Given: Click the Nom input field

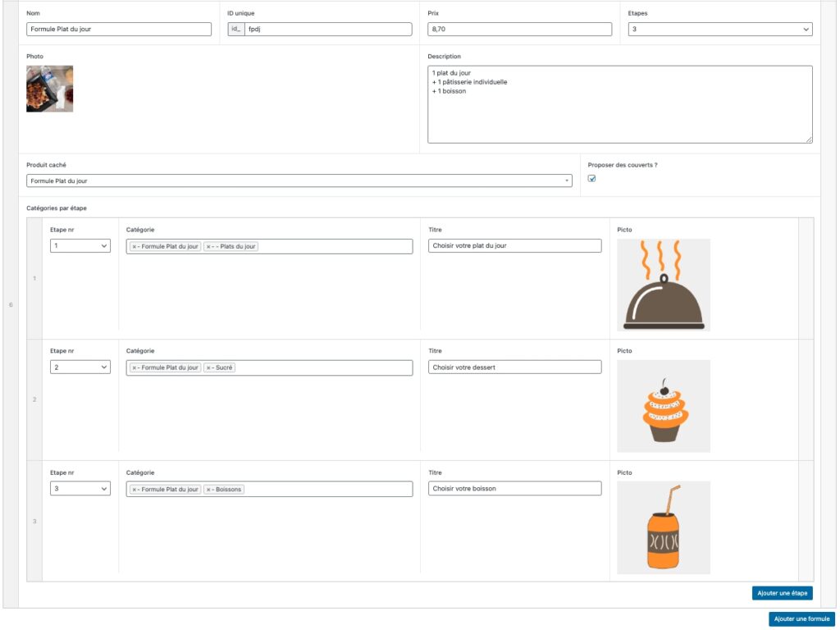Looking at the screenshot, I should point(119,30).
